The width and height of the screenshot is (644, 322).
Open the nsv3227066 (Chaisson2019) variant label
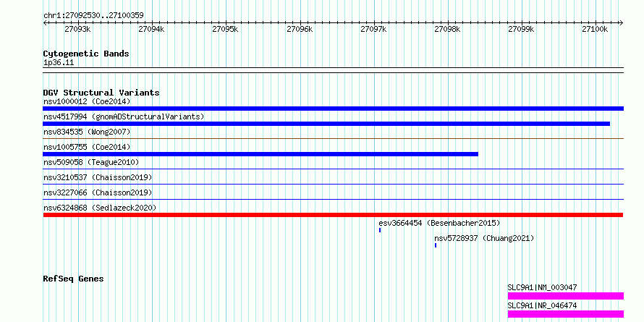[98, 192]
